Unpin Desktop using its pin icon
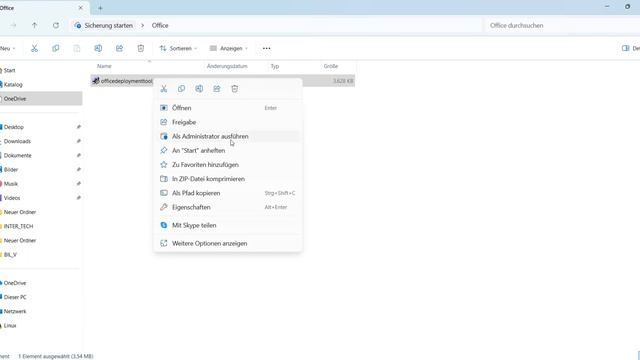The width and height of the screenshot is (640, 360). [x=78, y=127]
